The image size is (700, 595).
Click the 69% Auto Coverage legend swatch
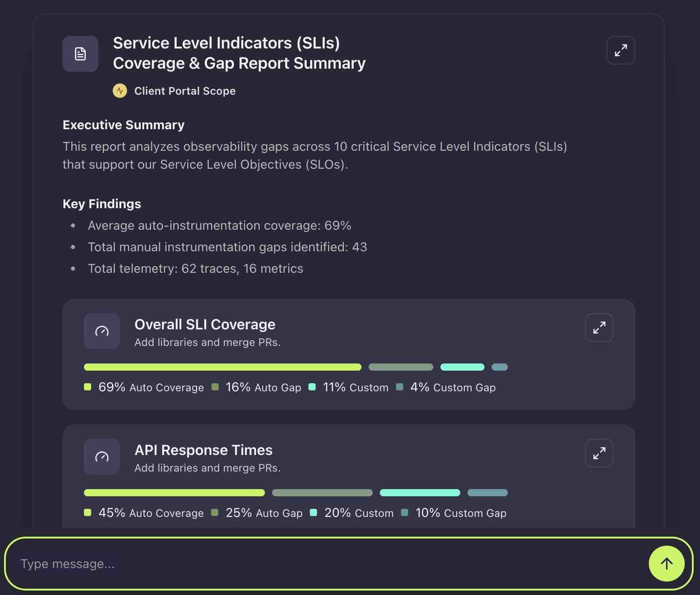point(88,387)
